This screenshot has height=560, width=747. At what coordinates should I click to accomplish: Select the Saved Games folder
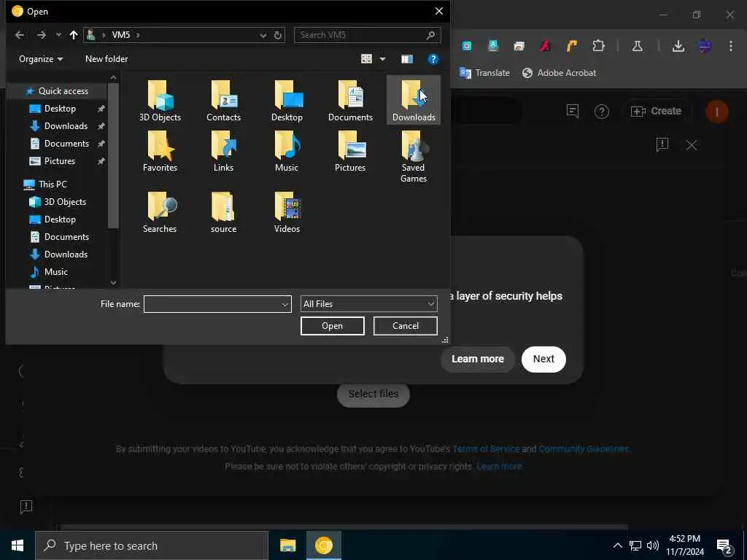point(414,157)
